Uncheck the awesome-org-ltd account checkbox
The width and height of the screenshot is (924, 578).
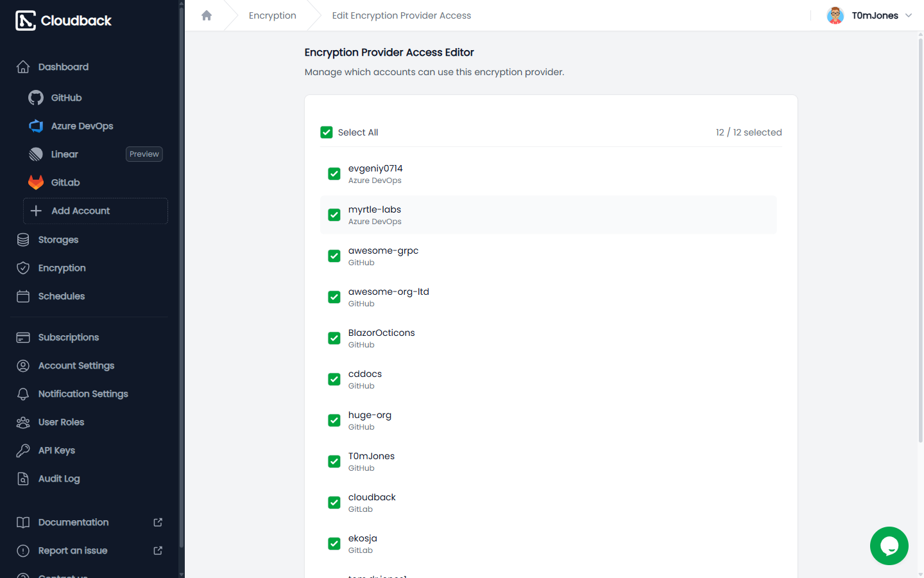pyautogui.click(x=334, y=297)
